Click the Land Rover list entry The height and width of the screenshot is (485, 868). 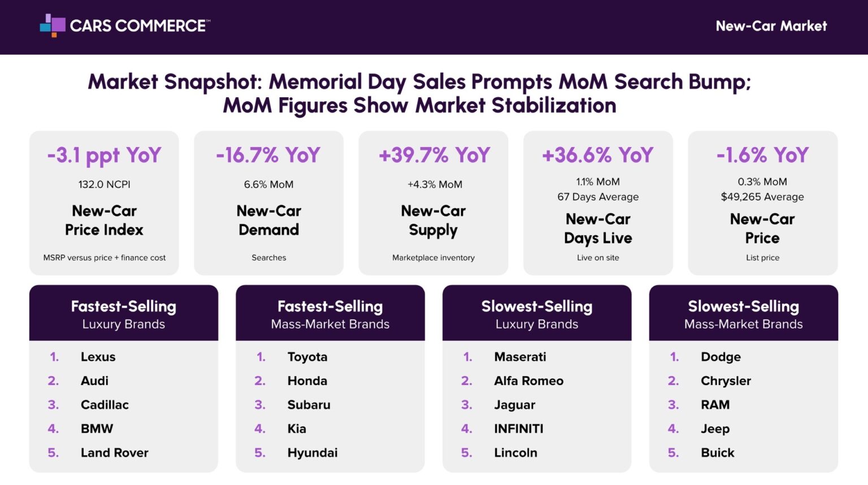point(115,453)
